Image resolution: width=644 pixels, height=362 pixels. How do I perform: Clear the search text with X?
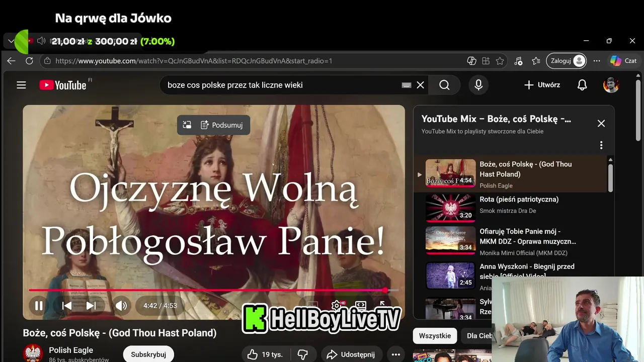coord(421,85)
